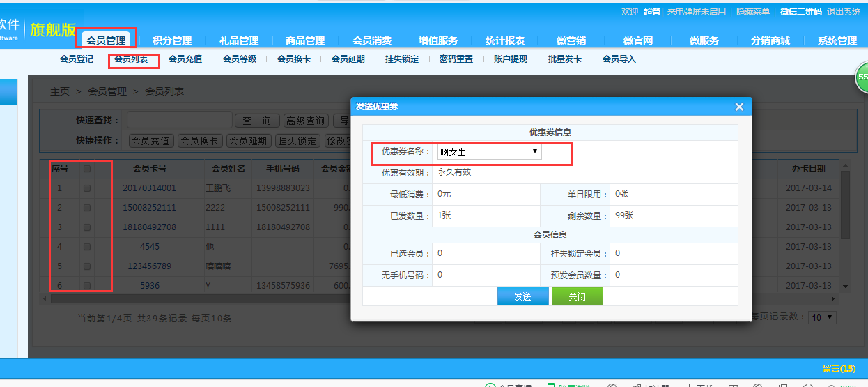Expand the 每页记录数 page size dropdown
The width and height of the screenshot is (868, 387).
pos(822,317)
